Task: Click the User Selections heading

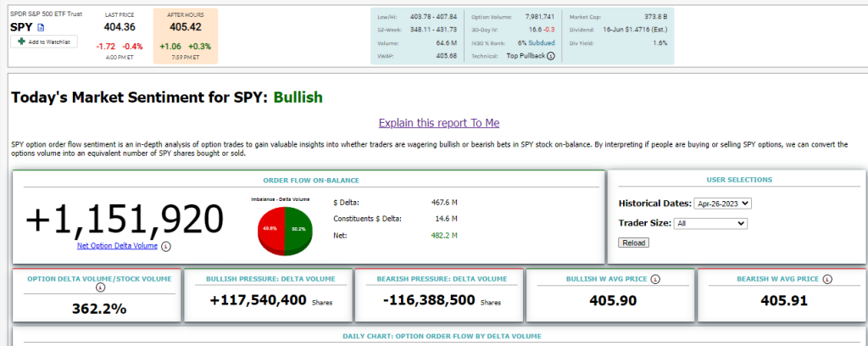Action: (x=739, y=180)
